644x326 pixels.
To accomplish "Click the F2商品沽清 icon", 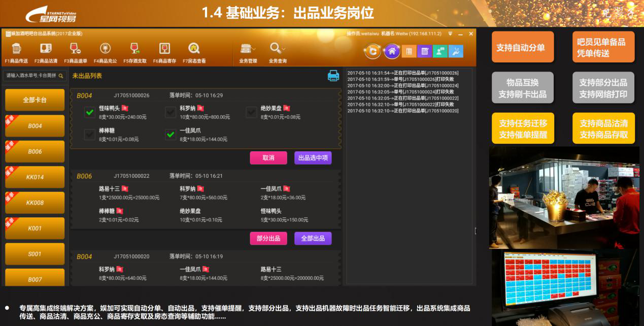I will (x=46, y=49).
